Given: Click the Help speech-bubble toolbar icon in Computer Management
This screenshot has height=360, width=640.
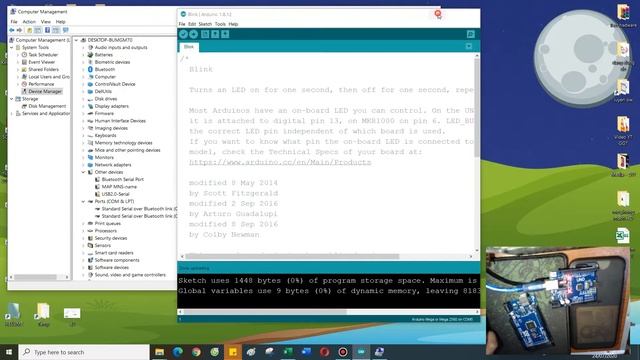Looking at the screenshot, I should pyautogui.click(x=65, y=30).
